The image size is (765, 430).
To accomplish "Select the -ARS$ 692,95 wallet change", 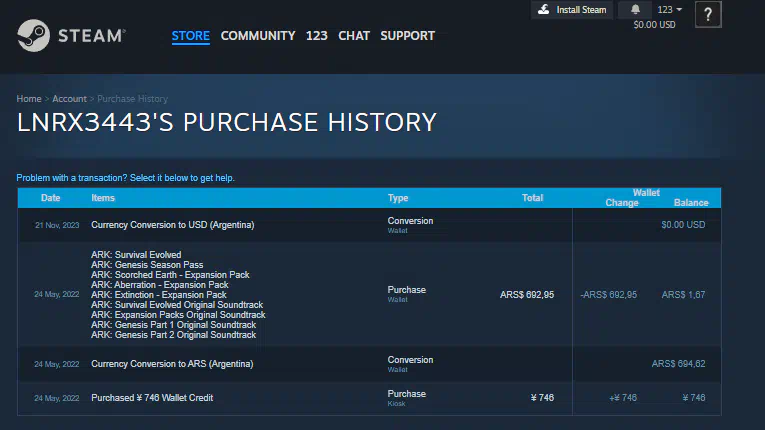I will tap(608, 295).
